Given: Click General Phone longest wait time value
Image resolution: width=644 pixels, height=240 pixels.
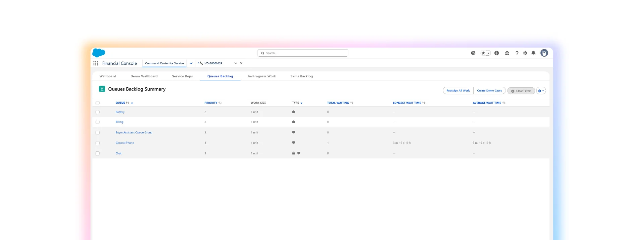Looking at the screenshot, I should pyautogui.click(x=402, y=143).
